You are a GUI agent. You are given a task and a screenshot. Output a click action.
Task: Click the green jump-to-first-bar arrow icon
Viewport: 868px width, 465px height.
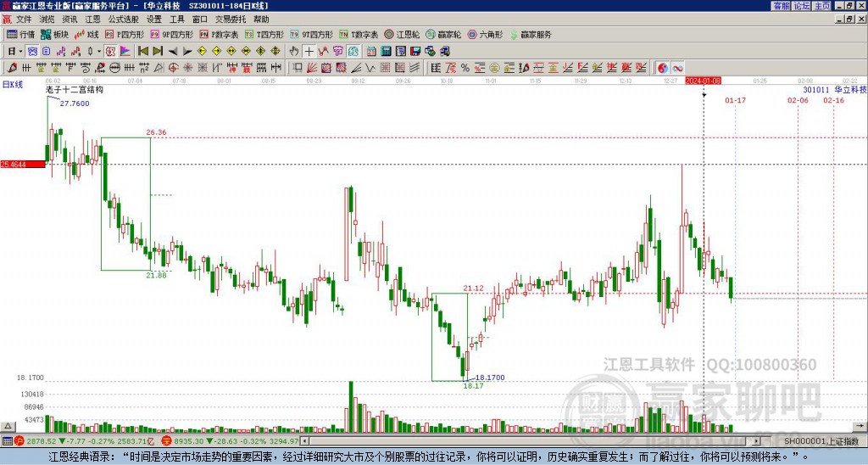142,52
